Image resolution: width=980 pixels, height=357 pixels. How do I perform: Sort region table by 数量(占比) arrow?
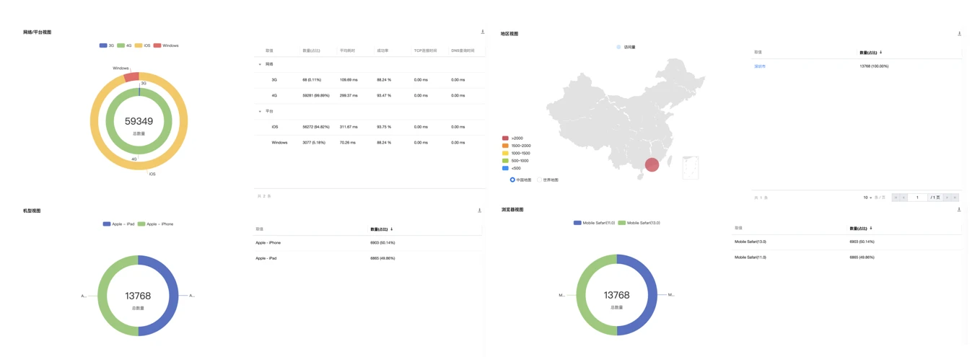880,53
